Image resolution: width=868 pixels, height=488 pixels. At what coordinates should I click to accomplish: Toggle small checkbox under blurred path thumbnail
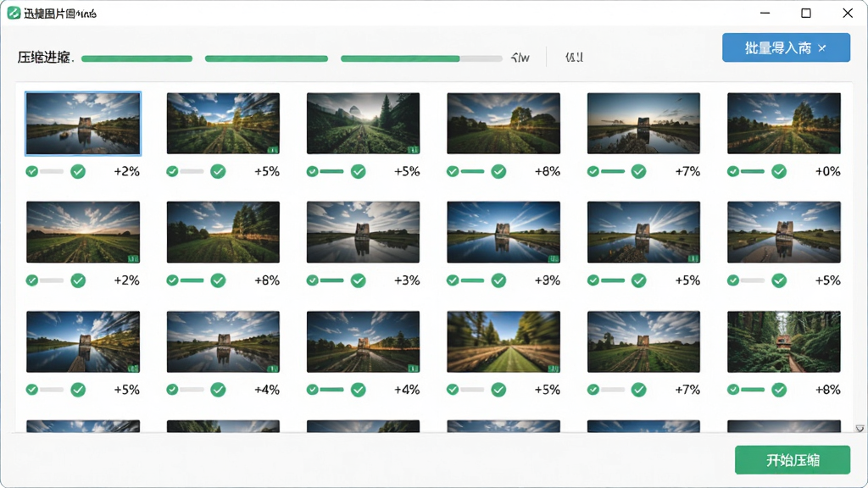453,390
